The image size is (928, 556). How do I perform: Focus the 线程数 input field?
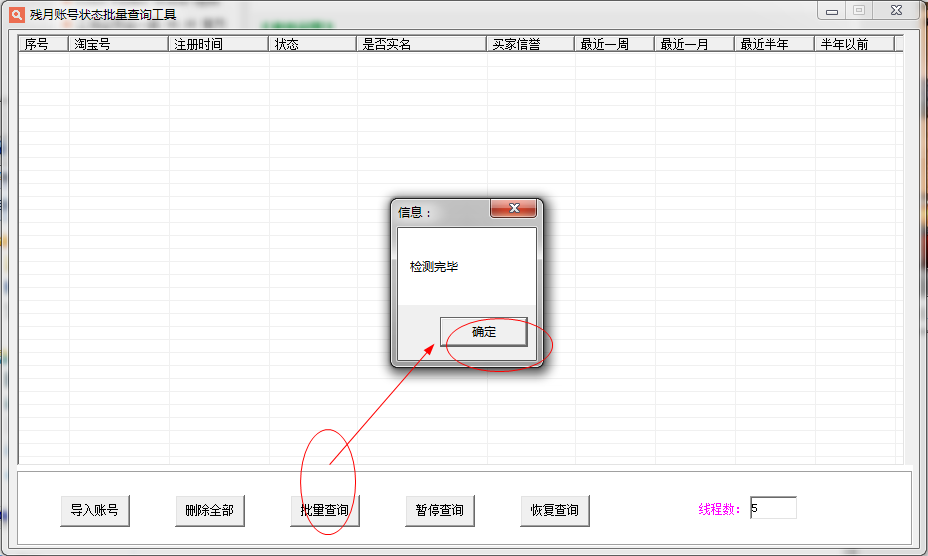(x=773, y=508)
